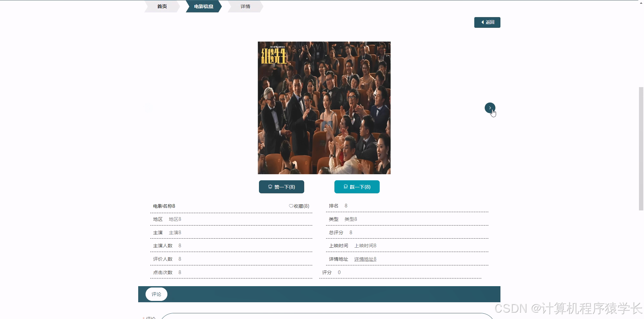
Task: Click the 电影名称8 title text
Action: pos(164,206)
